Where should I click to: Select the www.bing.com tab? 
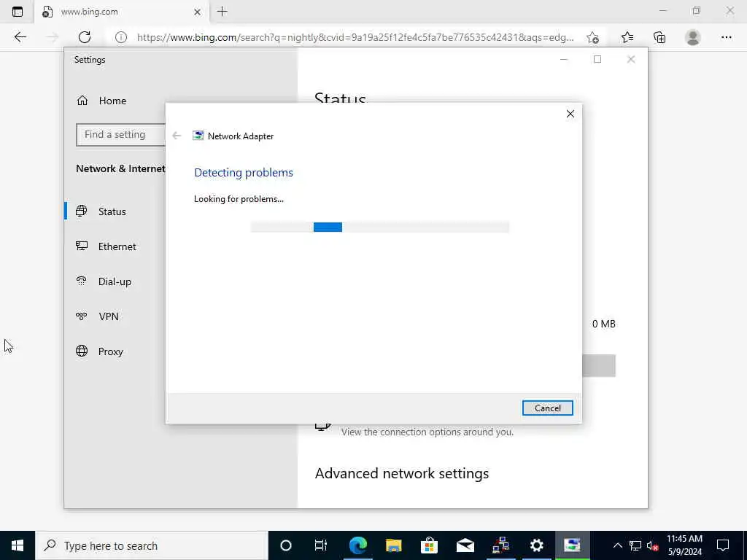122,12
